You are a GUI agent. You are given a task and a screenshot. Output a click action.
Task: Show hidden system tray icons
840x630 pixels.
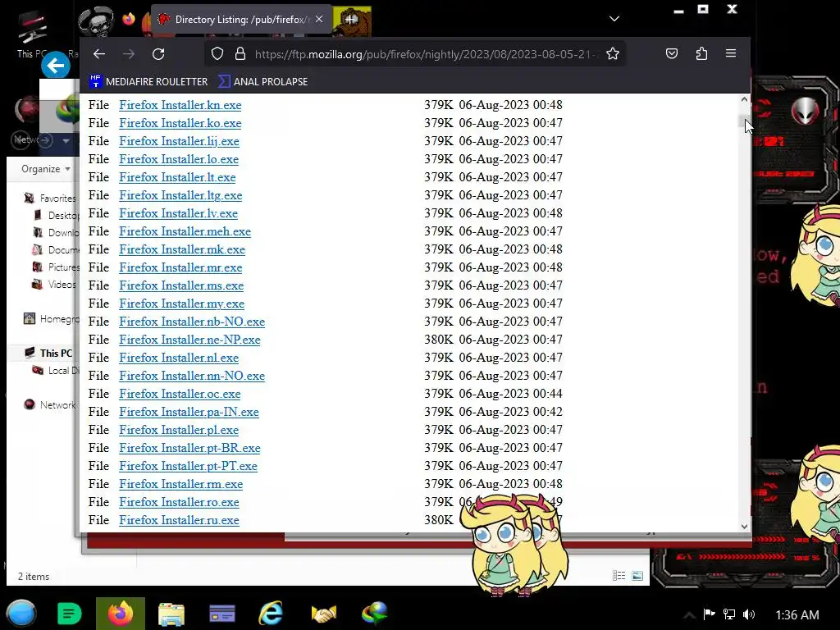tap(689, 615)
